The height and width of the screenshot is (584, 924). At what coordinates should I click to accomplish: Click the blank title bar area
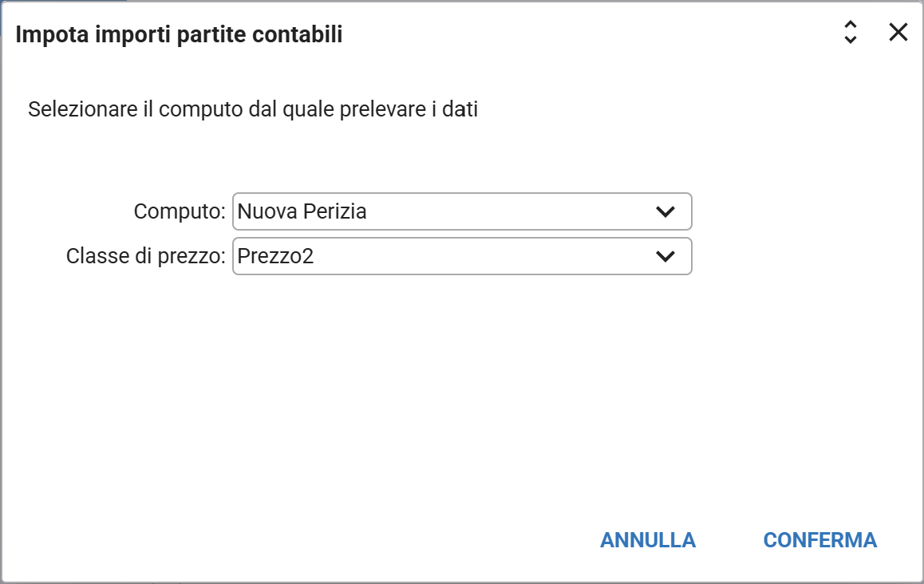click(590, 34)
